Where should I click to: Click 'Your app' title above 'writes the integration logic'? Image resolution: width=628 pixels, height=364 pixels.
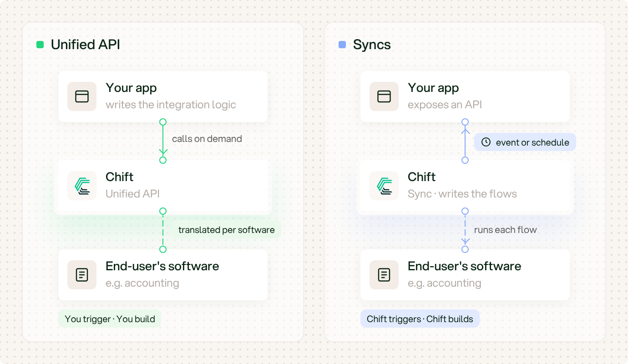[x=131, y=88]
